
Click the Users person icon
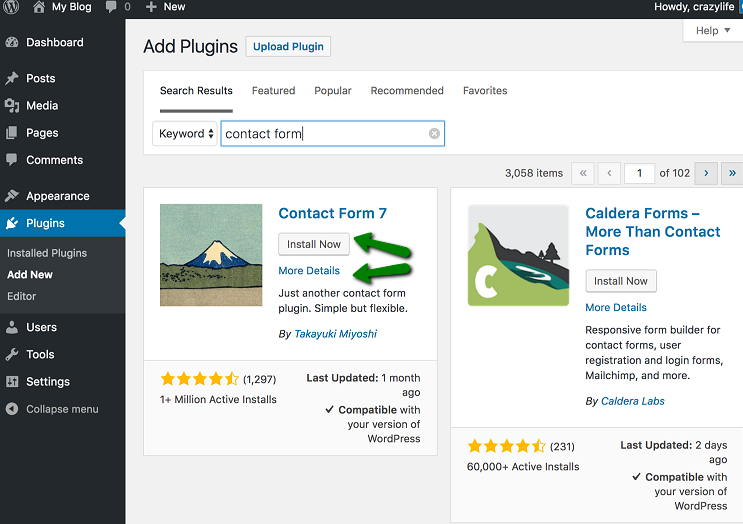tap(12, 327)
